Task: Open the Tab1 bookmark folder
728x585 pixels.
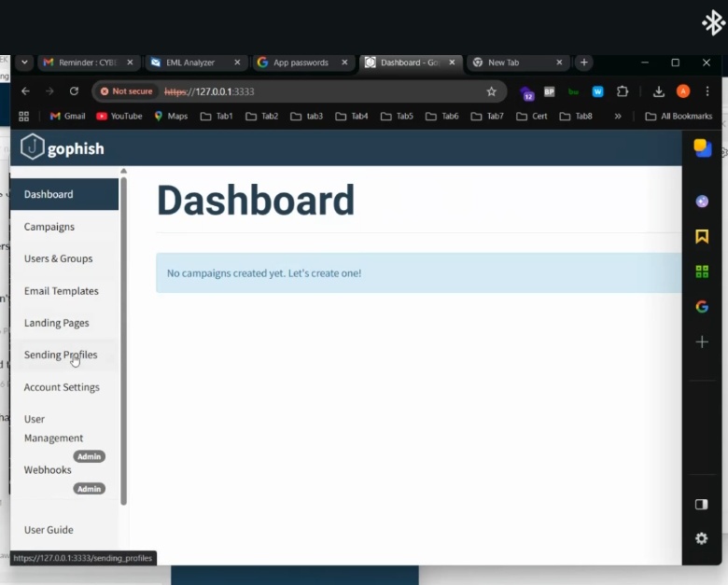Action: click(217, 116)
